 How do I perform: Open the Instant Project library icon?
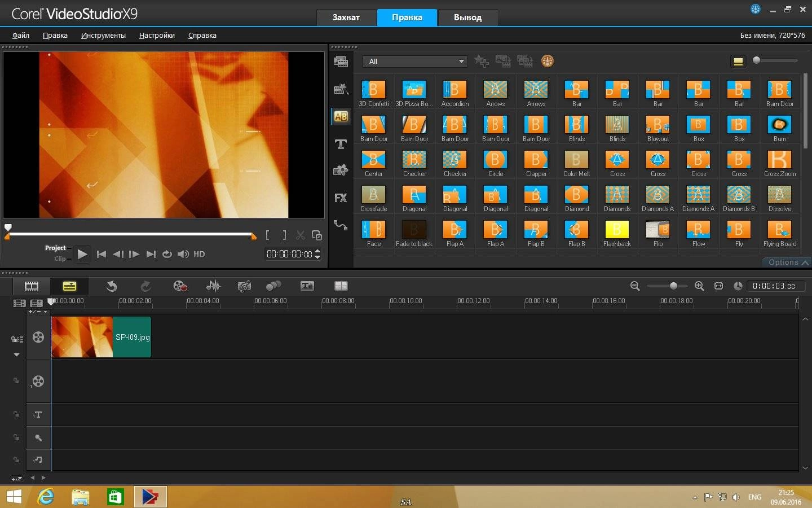[341, 89]
